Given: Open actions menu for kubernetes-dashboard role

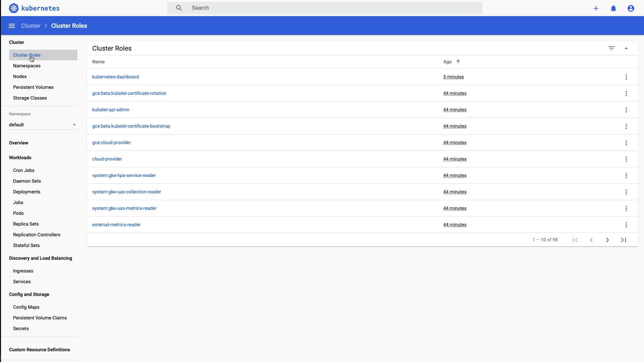Looking at the screenshot, I should pos(626,77).
